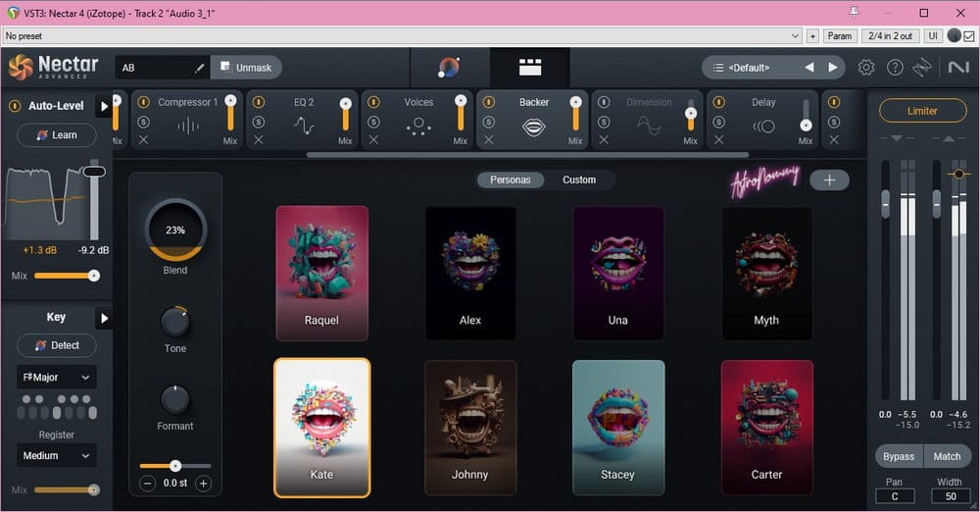The image size is (980, 512).
Task: Expand the Medium register dropdown
Action: pos(56,455)
